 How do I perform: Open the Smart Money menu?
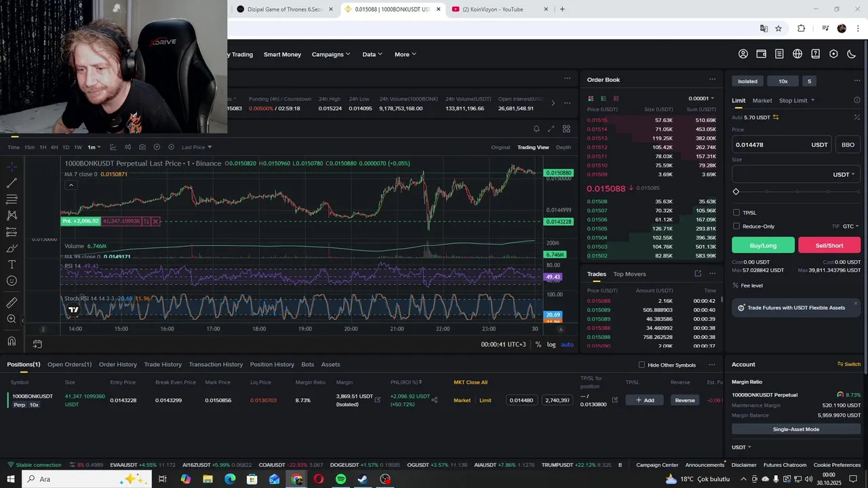[282, 54]
